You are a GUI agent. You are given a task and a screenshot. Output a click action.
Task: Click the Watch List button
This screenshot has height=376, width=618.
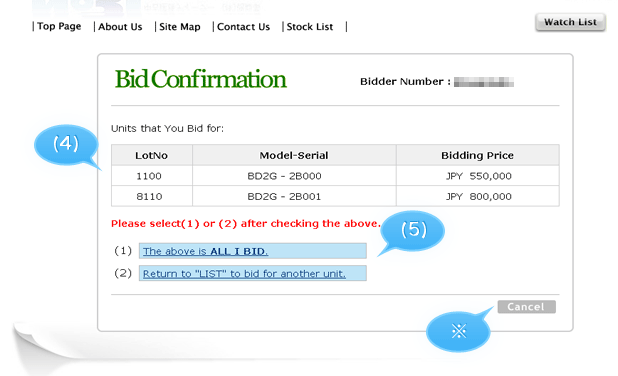[x=570, y=22]
